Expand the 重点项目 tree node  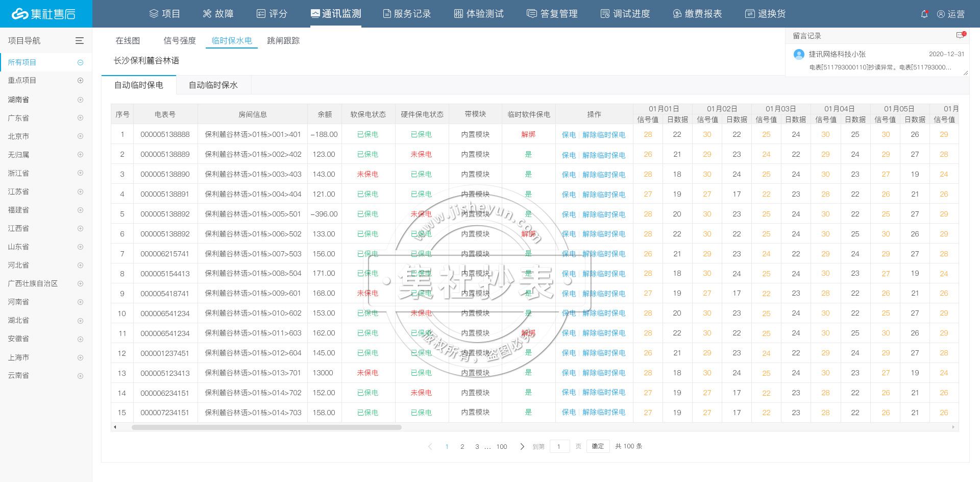pos(80,80)
